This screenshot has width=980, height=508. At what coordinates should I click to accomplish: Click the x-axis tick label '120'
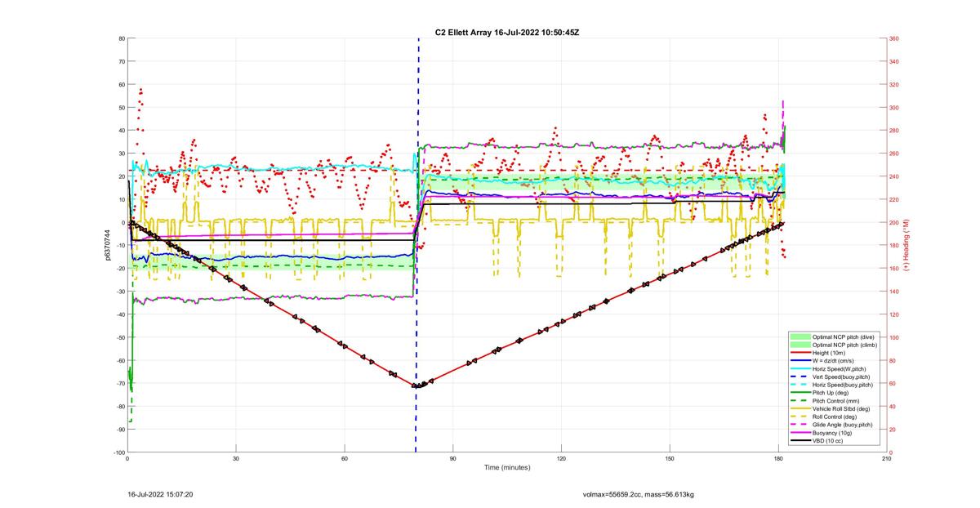(x=561, y=459)
